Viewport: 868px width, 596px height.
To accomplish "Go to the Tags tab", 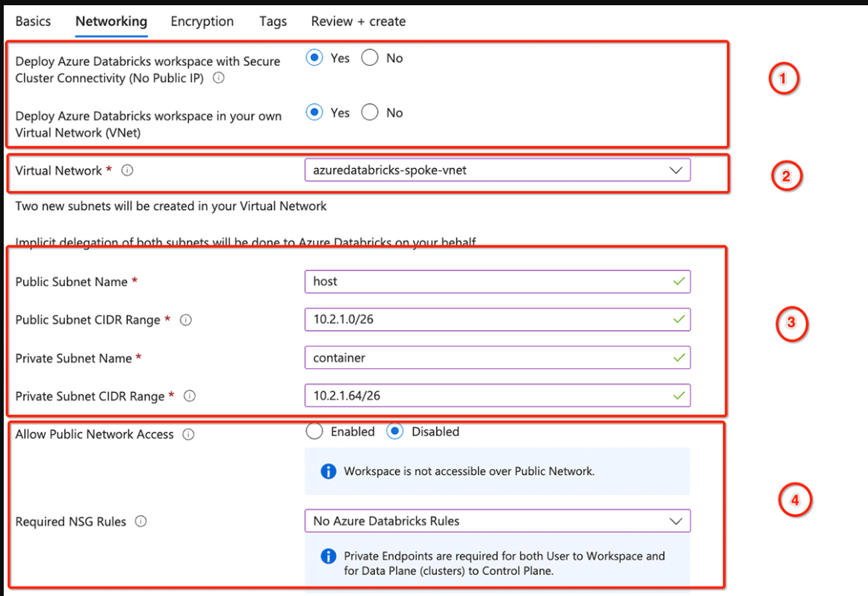I will coord(273,22).
